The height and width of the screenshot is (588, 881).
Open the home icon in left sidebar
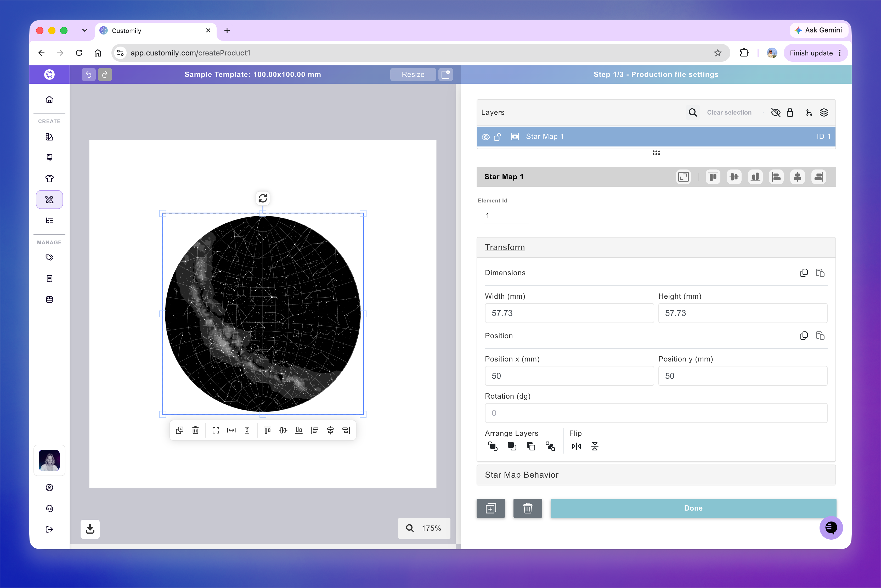coord(49,99)
